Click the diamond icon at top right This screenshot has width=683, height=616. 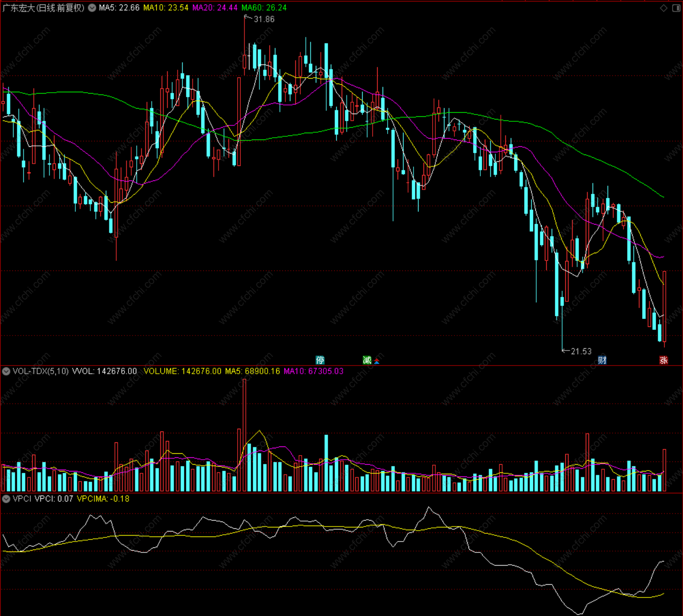point(664,8)
